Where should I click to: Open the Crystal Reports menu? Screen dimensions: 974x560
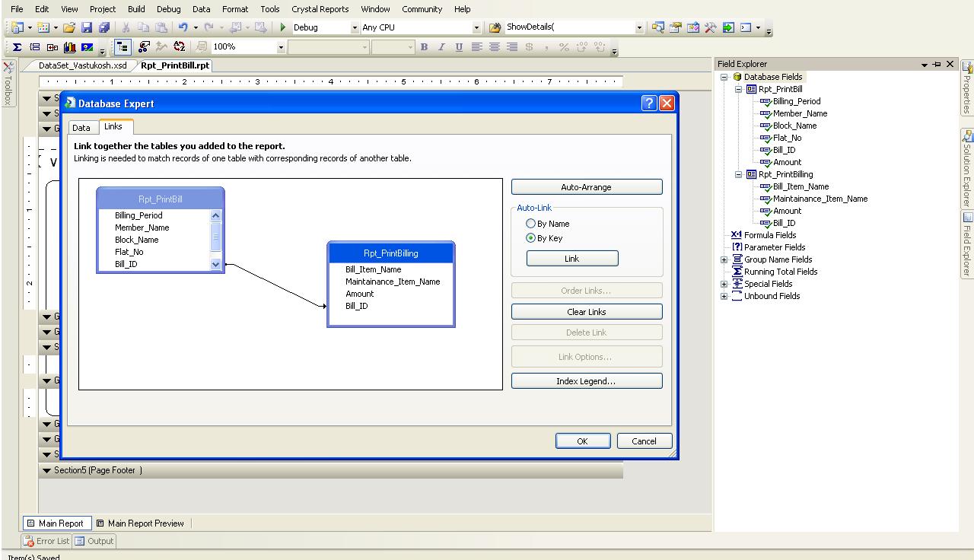click(320, 9)
